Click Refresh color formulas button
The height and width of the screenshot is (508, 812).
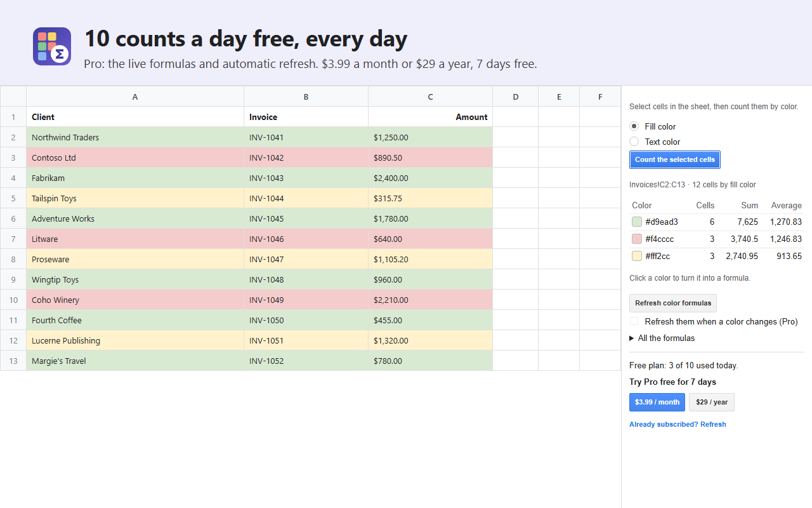673,303
